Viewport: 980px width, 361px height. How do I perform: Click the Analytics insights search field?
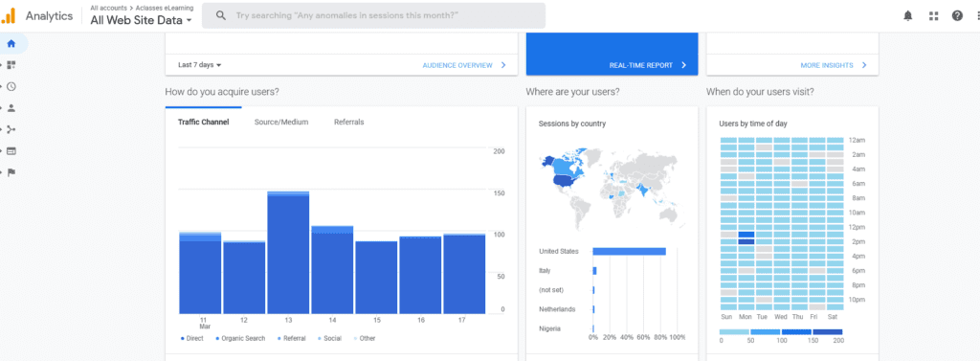coord(374,15)
